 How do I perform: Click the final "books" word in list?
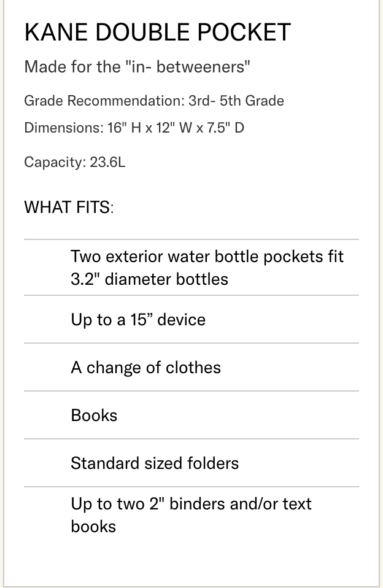coord(93,527)
